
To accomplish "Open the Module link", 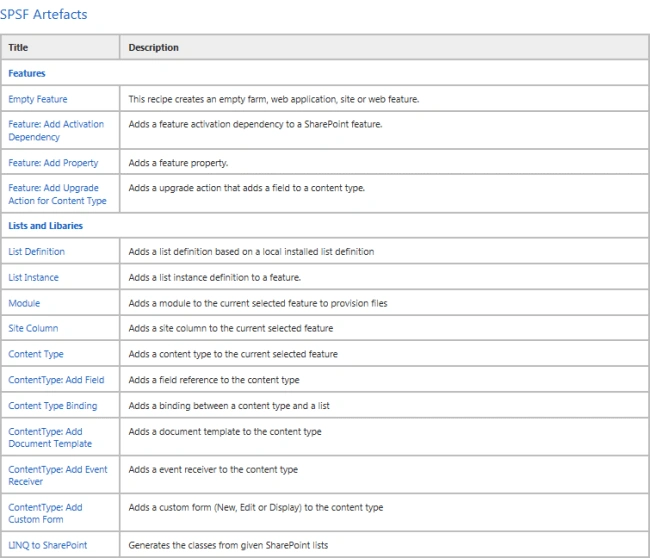I will pos(24,303).
